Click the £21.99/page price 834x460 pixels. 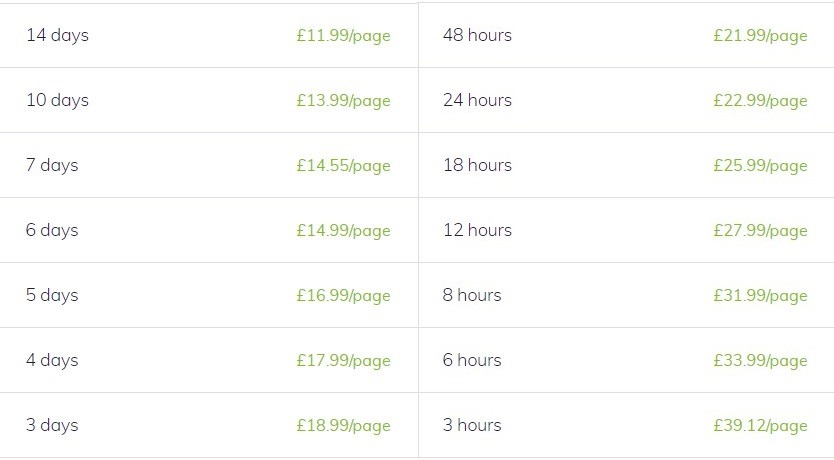[x=761, y=36]
